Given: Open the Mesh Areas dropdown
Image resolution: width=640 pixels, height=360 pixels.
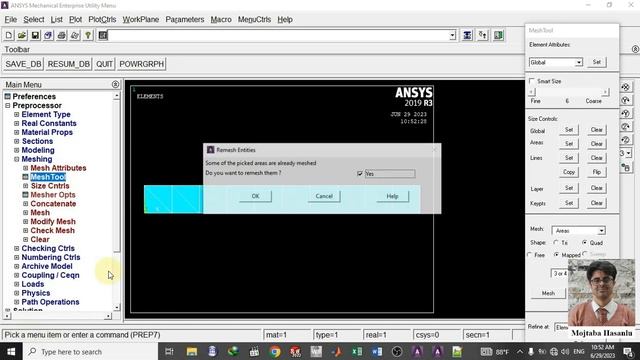Looking at the screenshot, I should tap(601, 231).
